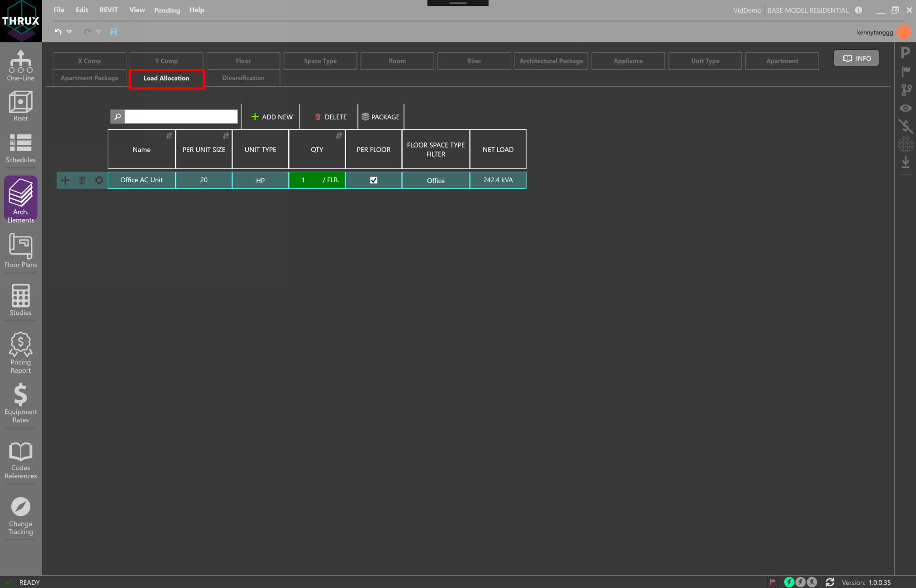Open settings gear for Office AC Unit row
This screenshot has height=588, width=916.
[x=99, y=180]
